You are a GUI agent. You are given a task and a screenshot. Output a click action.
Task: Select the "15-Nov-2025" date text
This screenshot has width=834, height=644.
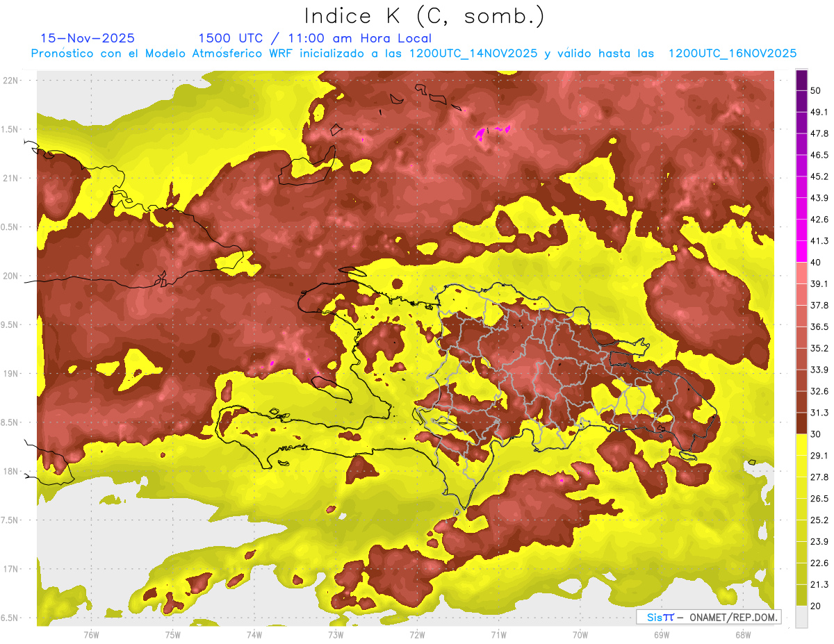click(88, 38)
